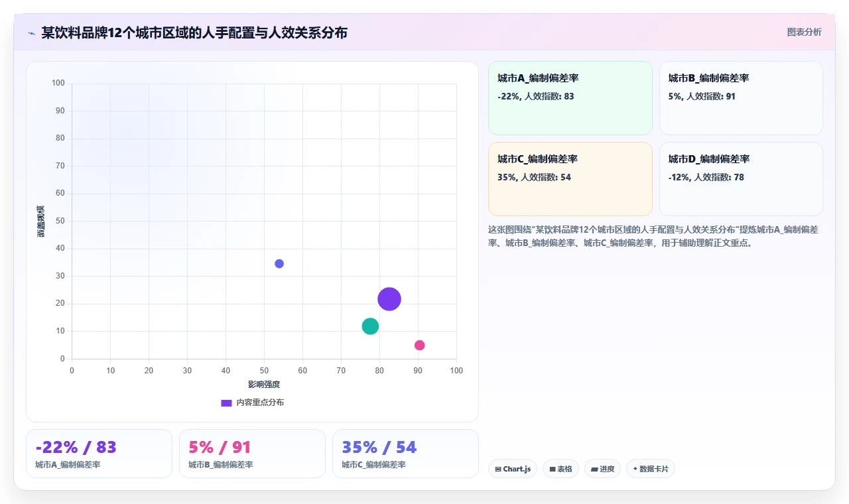Click the -12%, 人效指数: 78 value text
849x504 pixels.
pyautogui.click(x=706, y=177)
